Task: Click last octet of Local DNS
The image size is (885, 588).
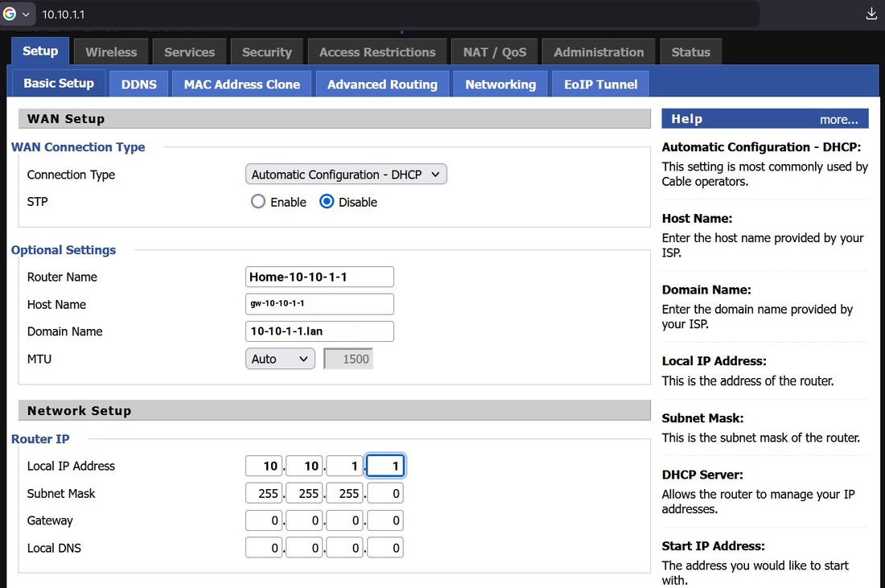Action: 385,548
